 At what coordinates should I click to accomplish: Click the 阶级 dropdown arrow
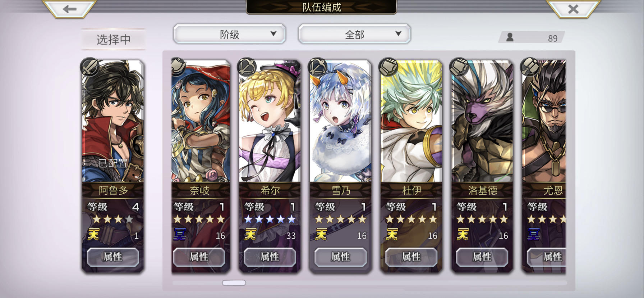tap(273, 33)
